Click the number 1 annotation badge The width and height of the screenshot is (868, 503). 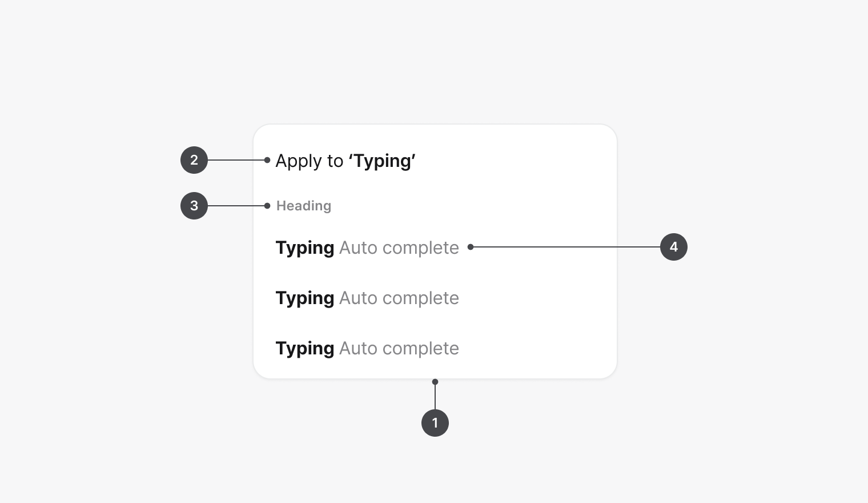[435, 423]
